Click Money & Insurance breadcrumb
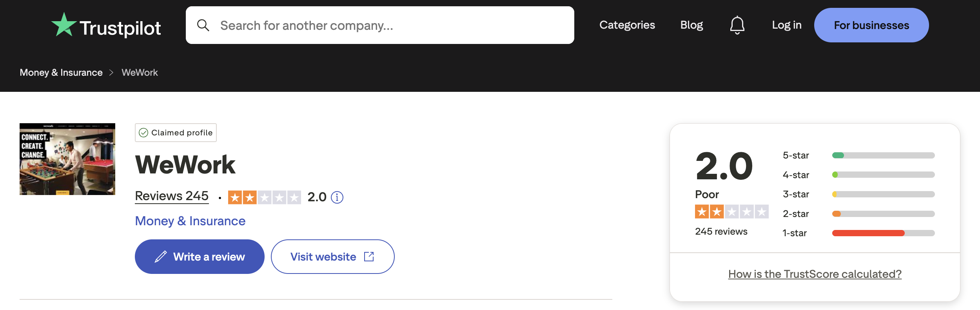The image size is (980, 310). coord(61,73)
